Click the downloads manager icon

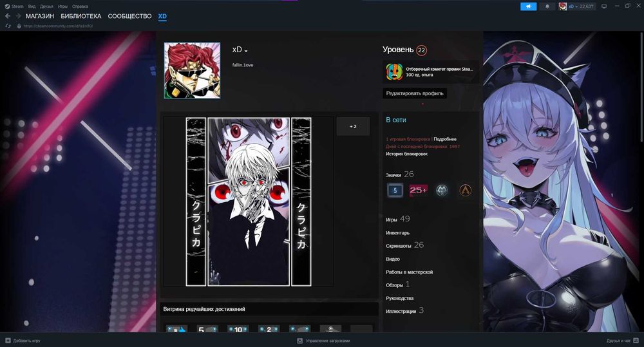pos(300,341)
